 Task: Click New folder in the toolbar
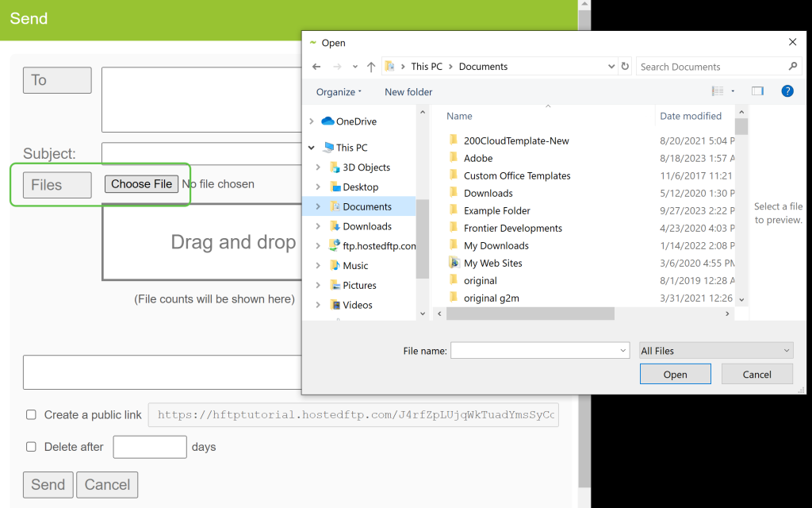(x=408, y=92)
